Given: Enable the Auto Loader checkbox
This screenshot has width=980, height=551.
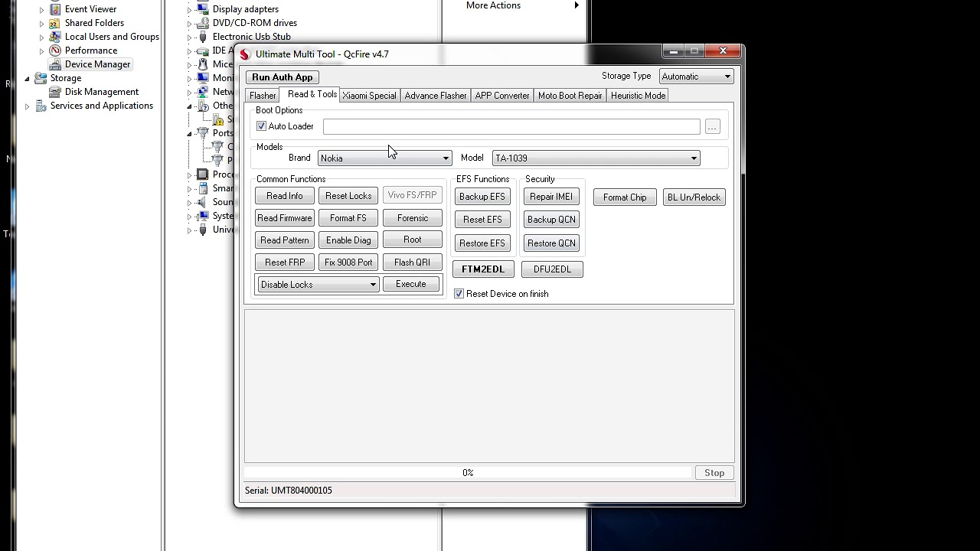Looking at the screenshot, I should 262,126.
